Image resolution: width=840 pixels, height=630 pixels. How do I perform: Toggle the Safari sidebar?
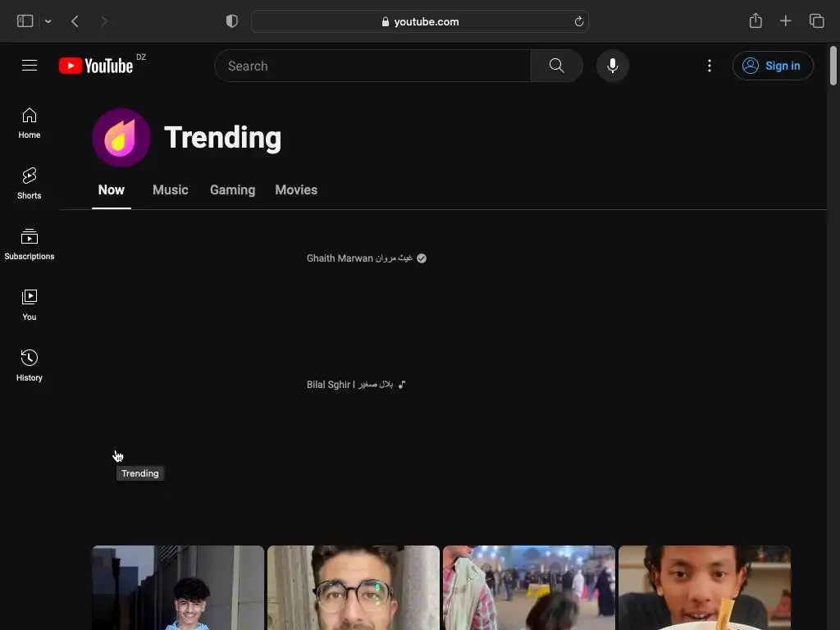click(x=25, y=21)
